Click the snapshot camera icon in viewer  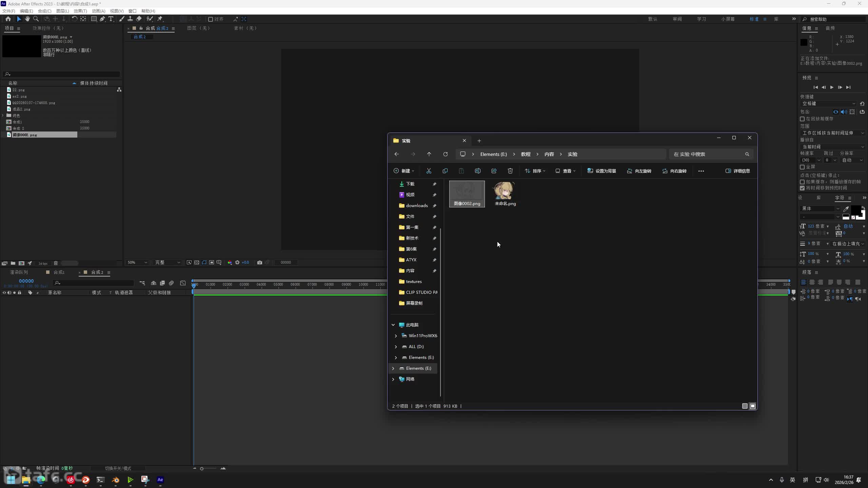[x=260, y=262]
